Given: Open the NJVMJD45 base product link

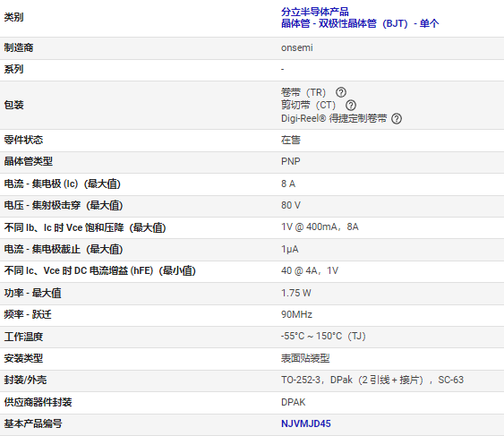Looking at the screenshot, I should (x=305, y=423).
